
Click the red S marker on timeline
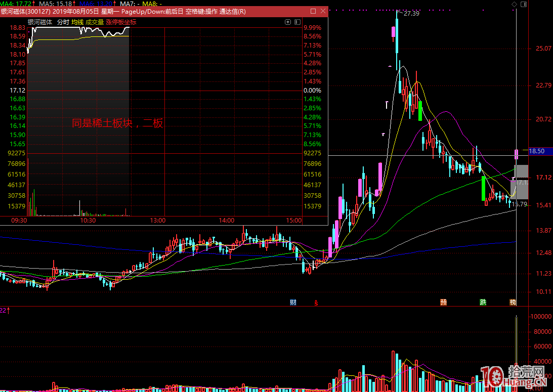tap(317, 302)
